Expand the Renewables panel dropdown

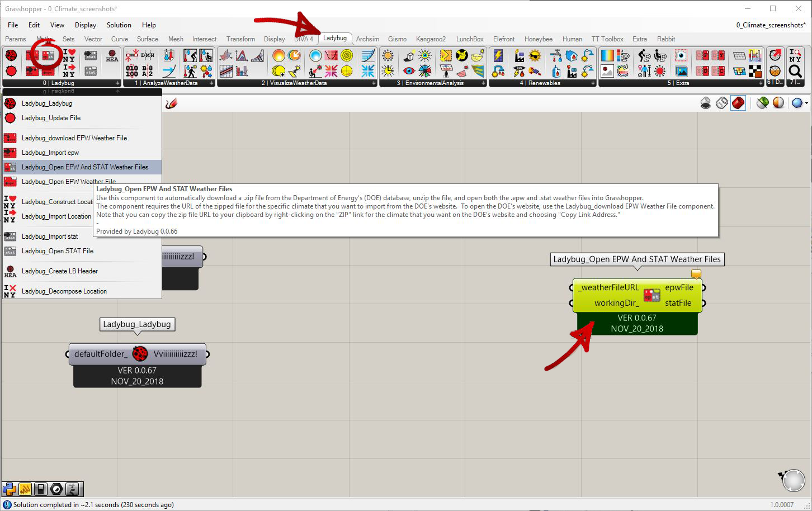[x=593, y=83]
